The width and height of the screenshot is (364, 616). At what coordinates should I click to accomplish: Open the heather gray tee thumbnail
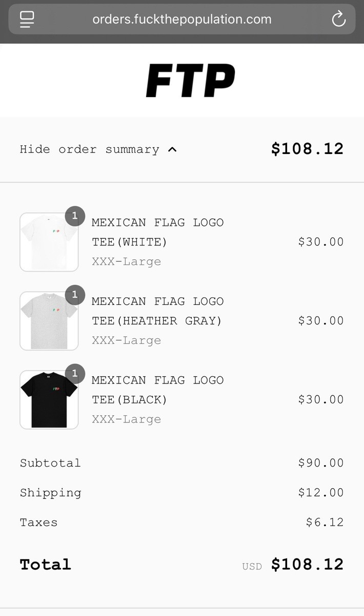click(x=49, y=321)
